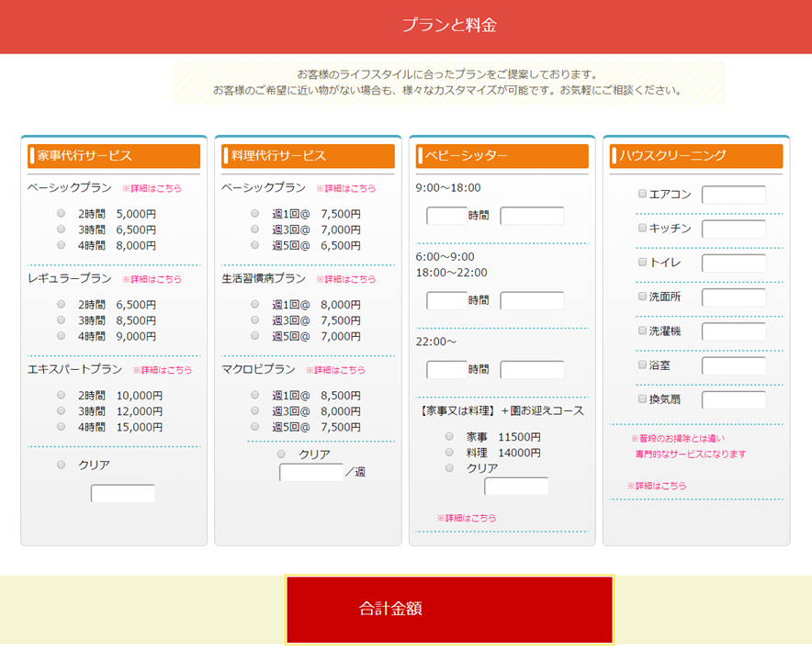Click the 浴室 price input field
Image resolution: width=812 pixels, height=650 pixels.
coord(734,366)
